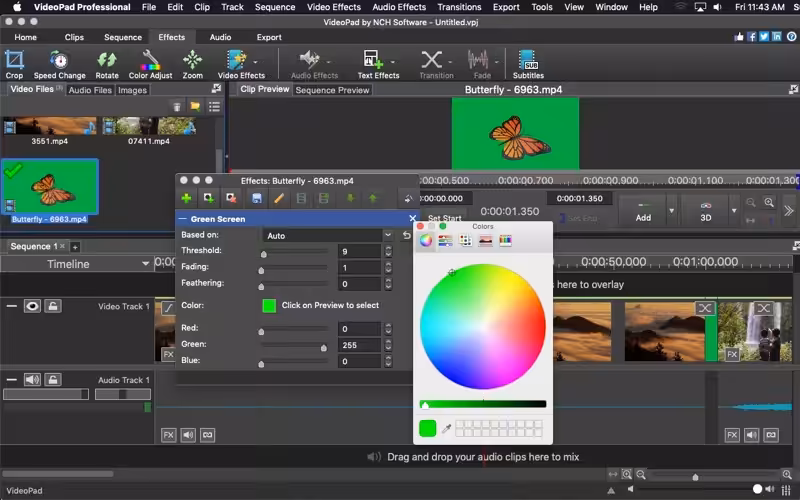Open the Subtitles tool
This screenshot has width=800, height=500.
tap(528, 64)
